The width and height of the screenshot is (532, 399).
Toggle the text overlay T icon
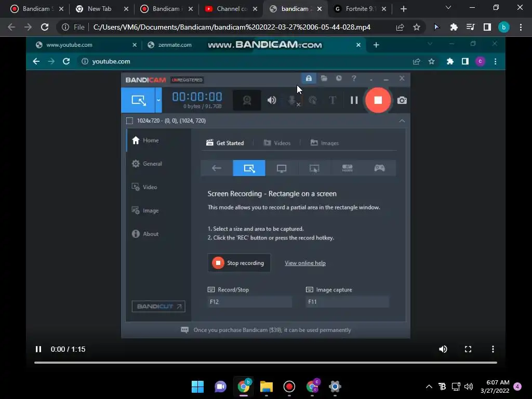[x=332, y=100]
